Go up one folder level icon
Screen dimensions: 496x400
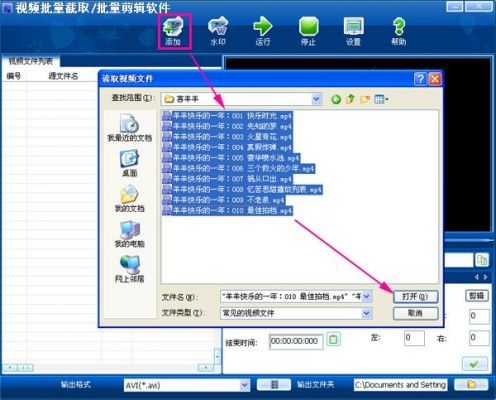tap(350, 99)
